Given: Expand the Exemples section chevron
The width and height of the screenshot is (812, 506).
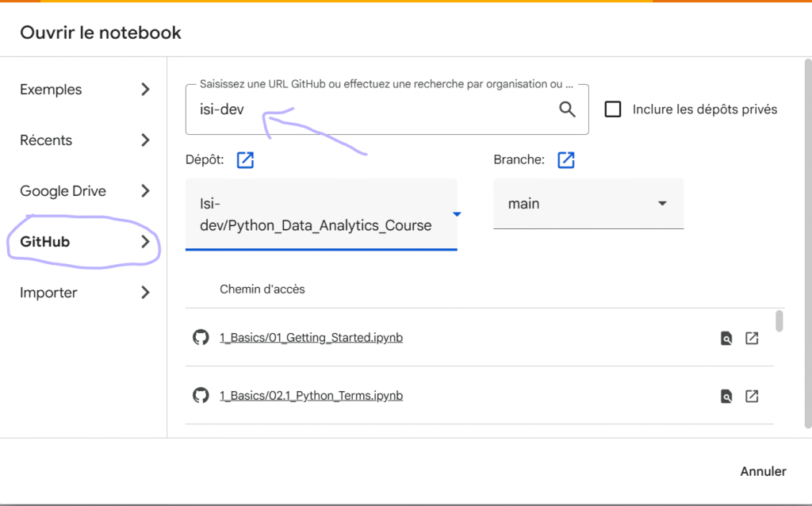Looking at the screenshot, I should pos(145,90).
